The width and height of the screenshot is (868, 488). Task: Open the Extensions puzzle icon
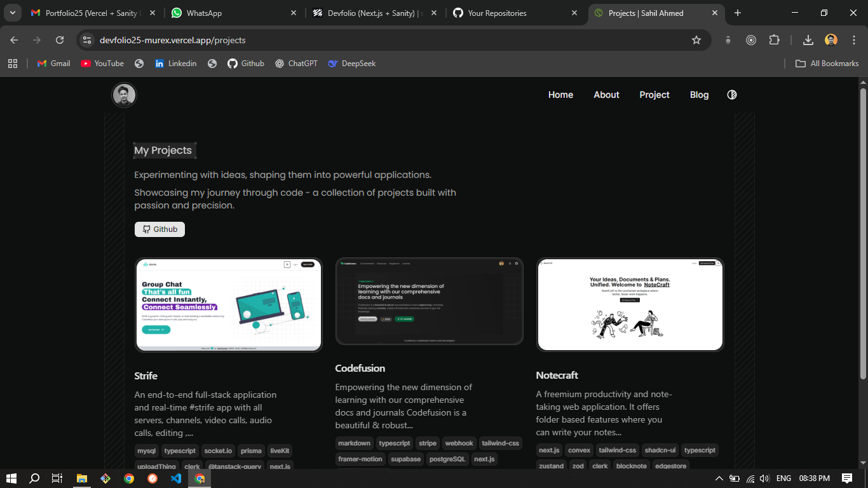774,40
